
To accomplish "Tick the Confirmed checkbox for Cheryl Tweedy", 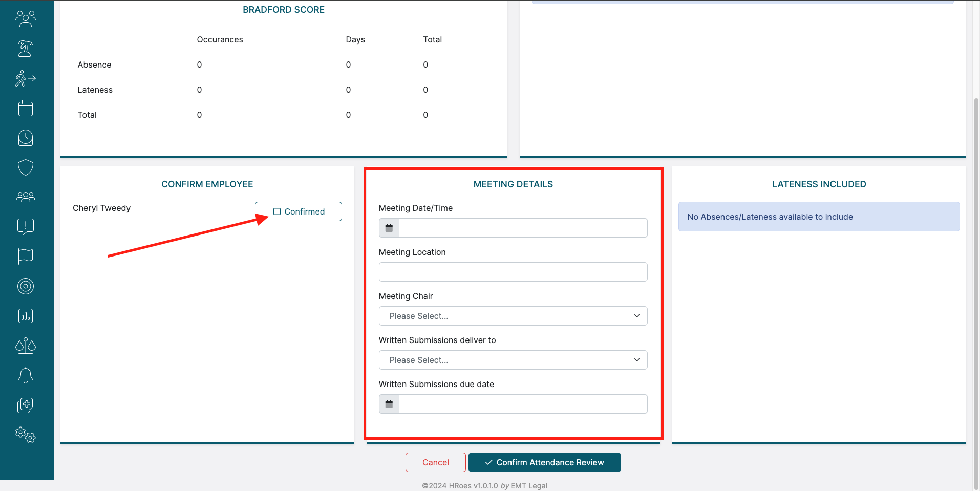I will [x=277, y=211].
